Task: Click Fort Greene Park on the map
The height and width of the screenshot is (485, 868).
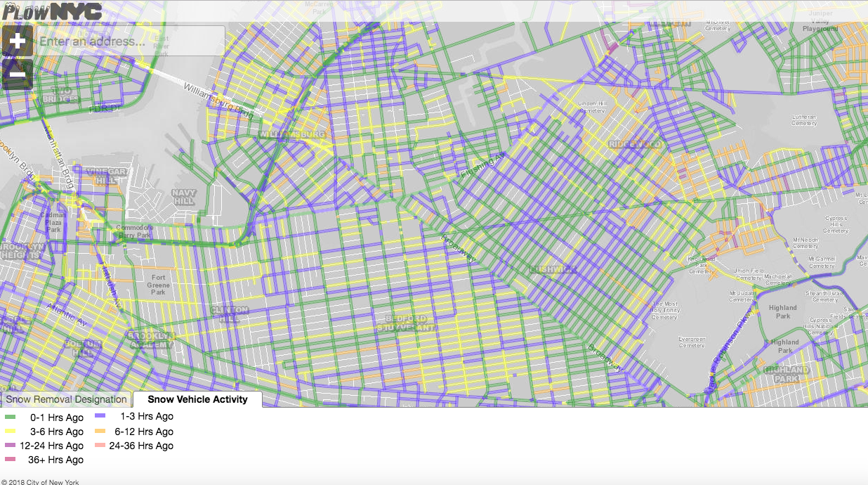Action: pos(158,285)
